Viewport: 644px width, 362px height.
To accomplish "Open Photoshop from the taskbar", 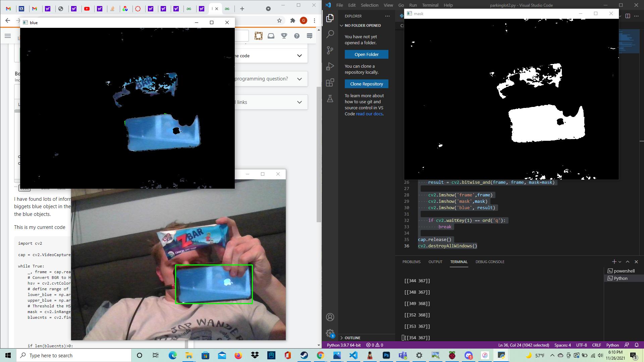I will click(x=386, y=355).
